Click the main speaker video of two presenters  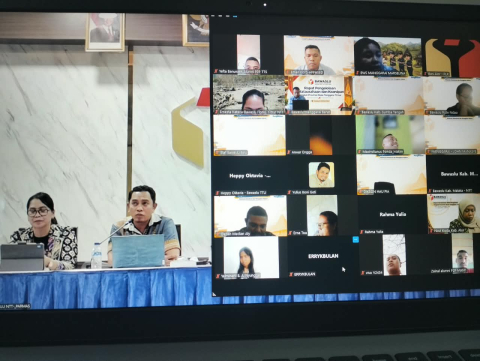105,162
